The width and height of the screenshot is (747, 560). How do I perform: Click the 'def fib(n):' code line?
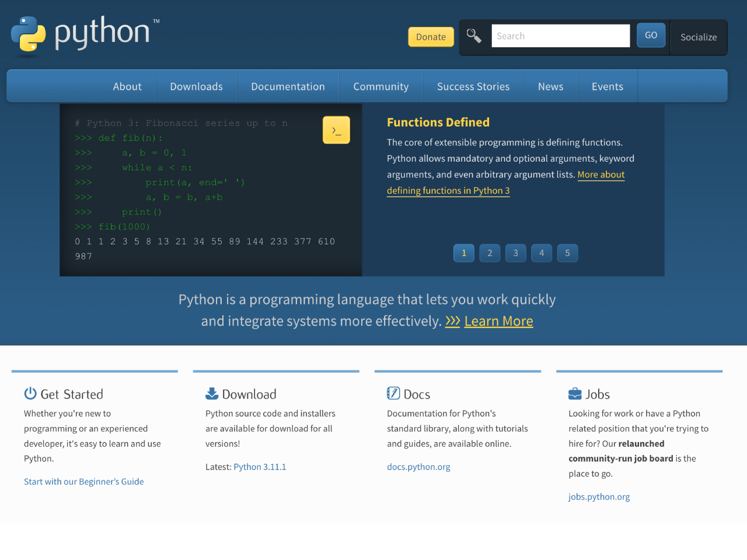tap(119, 138)
